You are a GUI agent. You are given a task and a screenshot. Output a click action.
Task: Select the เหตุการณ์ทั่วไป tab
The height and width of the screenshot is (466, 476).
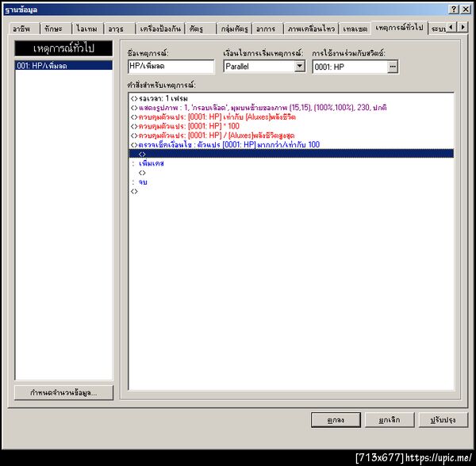coord(399,28)
